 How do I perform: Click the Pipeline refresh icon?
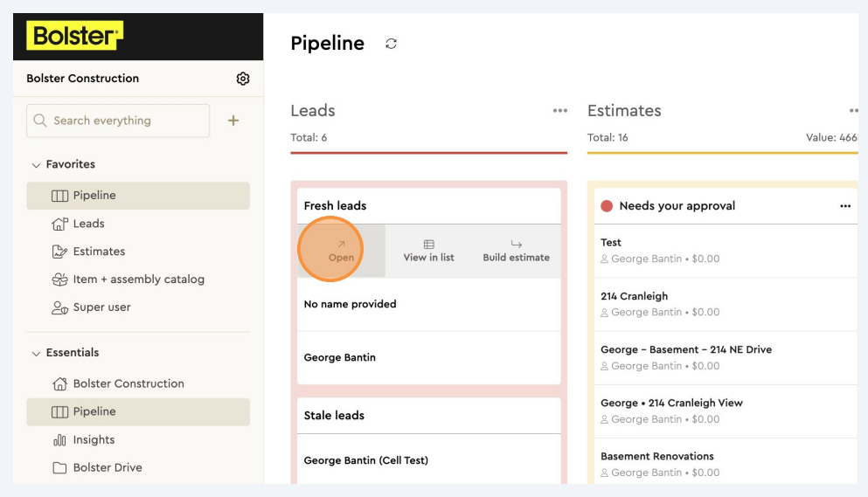coord(391,44)
